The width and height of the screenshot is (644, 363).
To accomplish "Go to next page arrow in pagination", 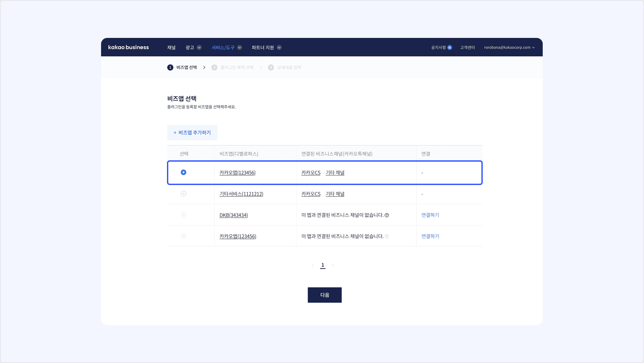I will pyautogui.click(x=333, y=265).
